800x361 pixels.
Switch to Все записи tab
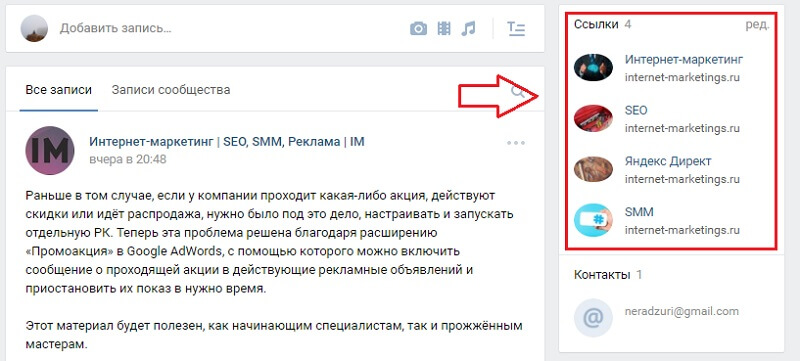coord(59,90)
